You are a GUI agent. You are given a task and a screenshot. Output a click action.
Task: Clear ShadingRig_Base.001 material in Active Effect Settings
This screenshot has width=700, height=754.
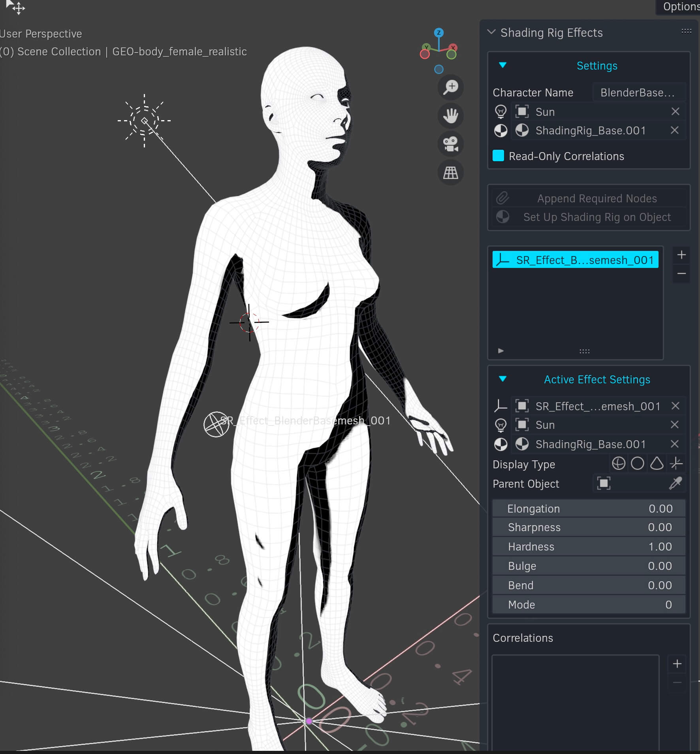(x=675, y=444)
